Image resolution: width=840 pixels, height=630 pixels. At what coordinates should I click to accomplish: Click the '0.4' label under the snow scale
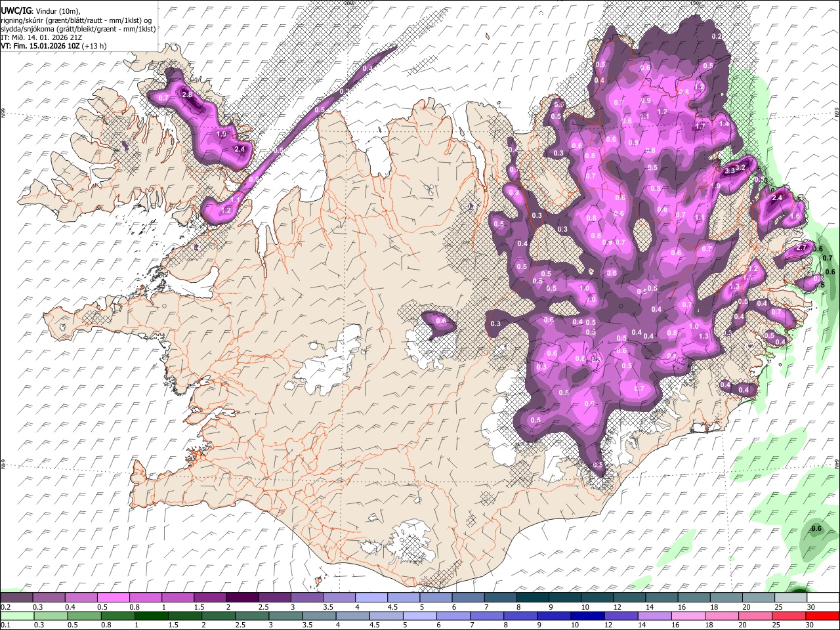pos(70,607)
